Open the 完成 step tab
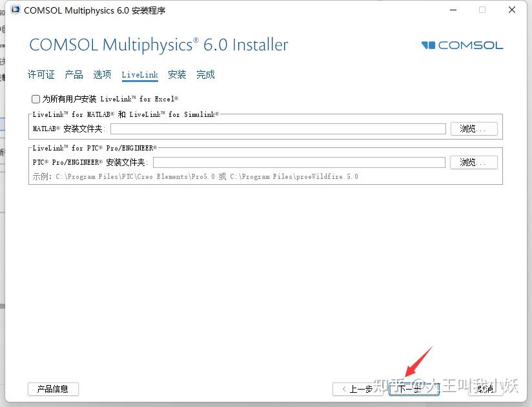The height and width of the screenshot is (407, 532). (x=205, y=74)
